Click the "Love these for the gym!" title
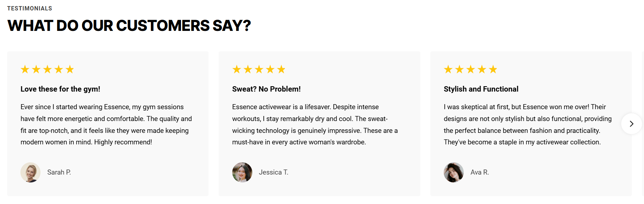 click(60, 89)
